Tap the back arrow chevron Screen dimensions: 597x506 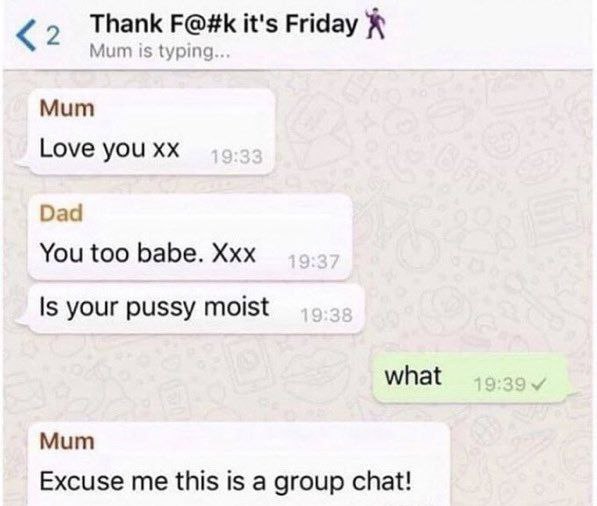coord(26,37)
